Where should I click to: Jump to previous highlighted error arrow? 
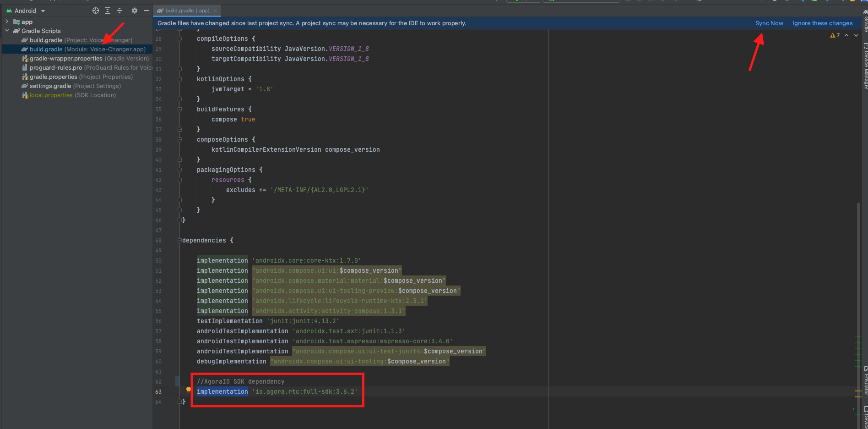click(846, 35)
